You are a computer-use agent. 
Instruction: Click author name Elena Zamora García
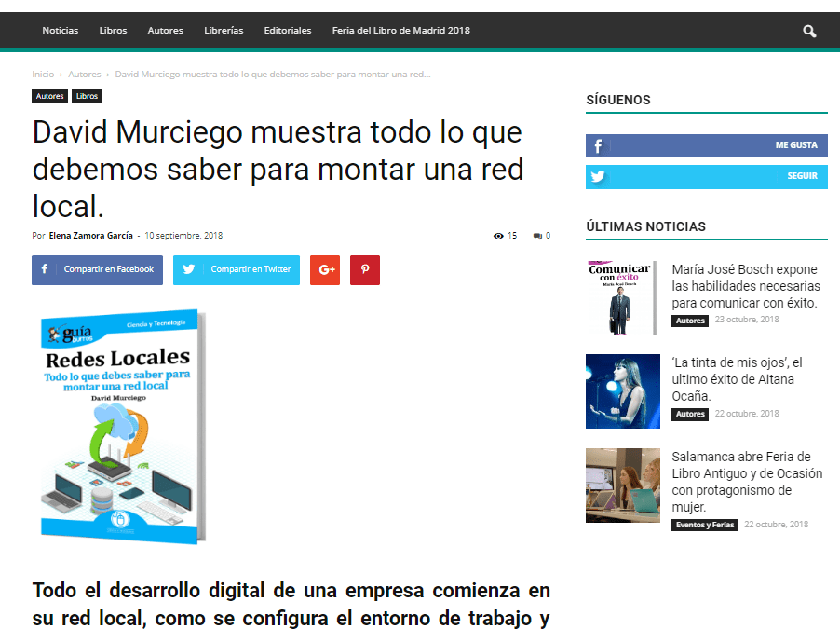pos(90,236)
